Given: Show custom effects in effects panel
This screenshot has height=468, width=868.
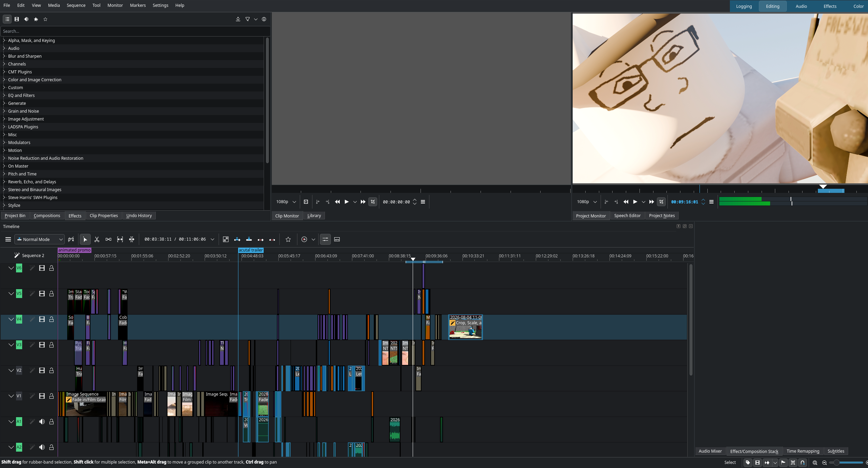Looking at the screenshot, I should 36,19.
